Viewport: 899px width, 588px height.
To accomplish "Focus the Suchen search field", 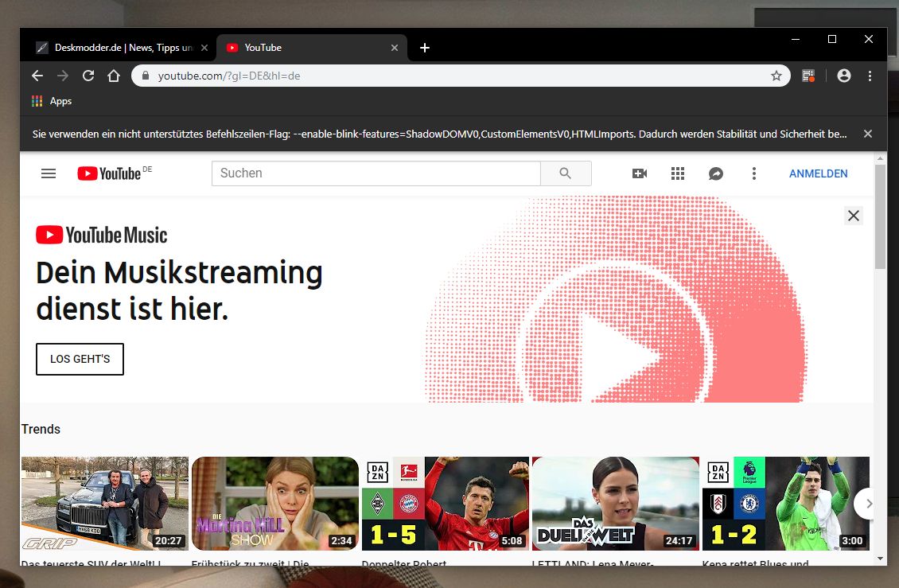I will [376, 173].
